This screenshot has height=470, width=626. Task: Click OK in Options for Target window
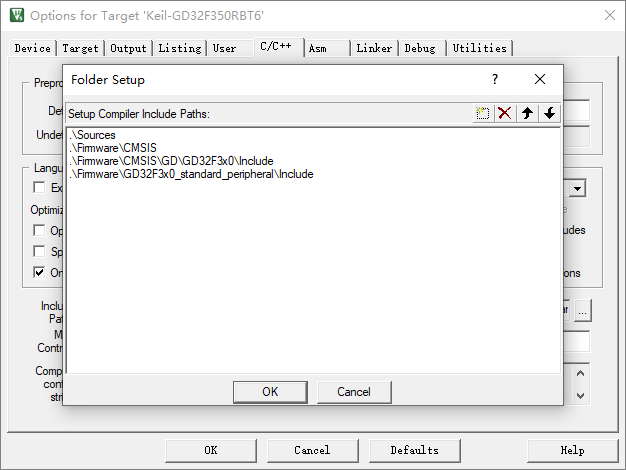(211, 450)
